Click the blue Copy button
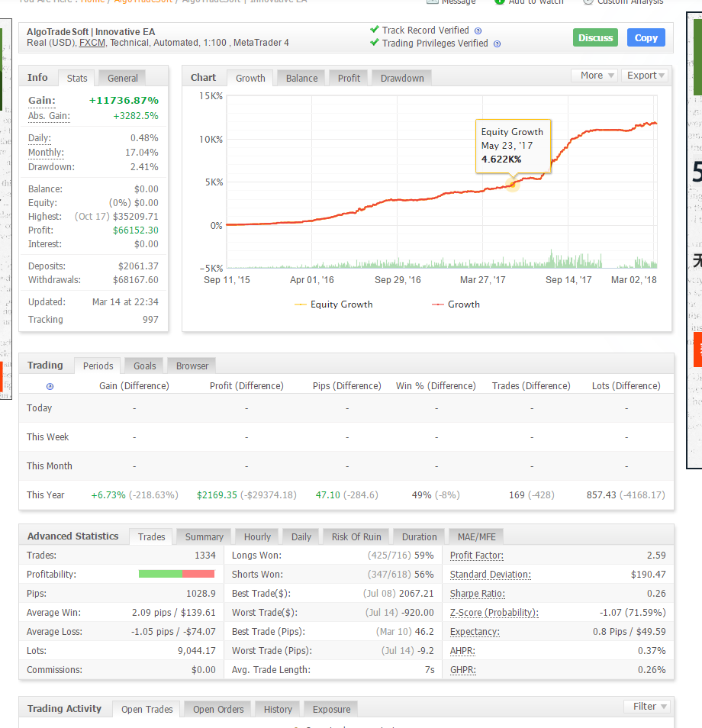This screenshot has height=728, width=702. (646, 38)
